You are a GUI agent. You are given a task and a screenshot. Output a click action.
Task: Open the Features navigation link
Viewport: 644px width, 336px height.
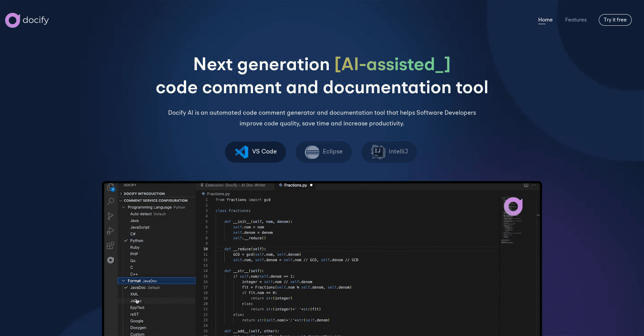click(576, 20)
